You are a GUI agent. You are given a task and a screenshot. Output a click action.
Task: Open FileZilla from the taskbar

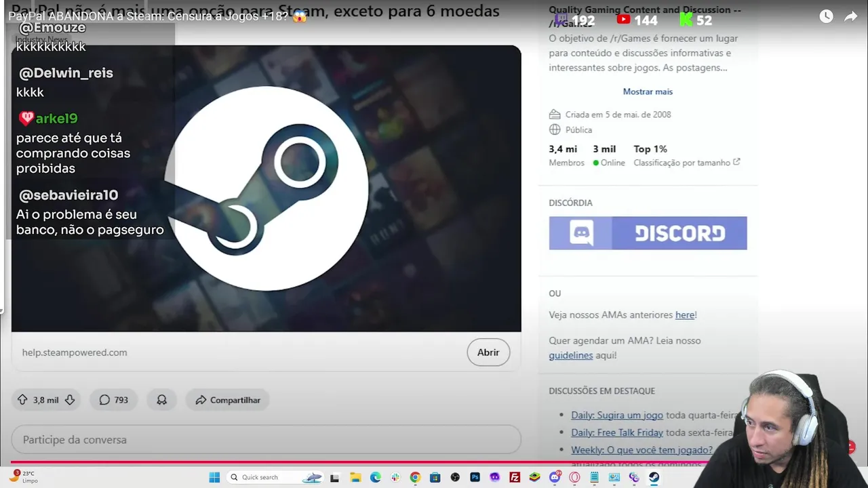click(515, 477)
